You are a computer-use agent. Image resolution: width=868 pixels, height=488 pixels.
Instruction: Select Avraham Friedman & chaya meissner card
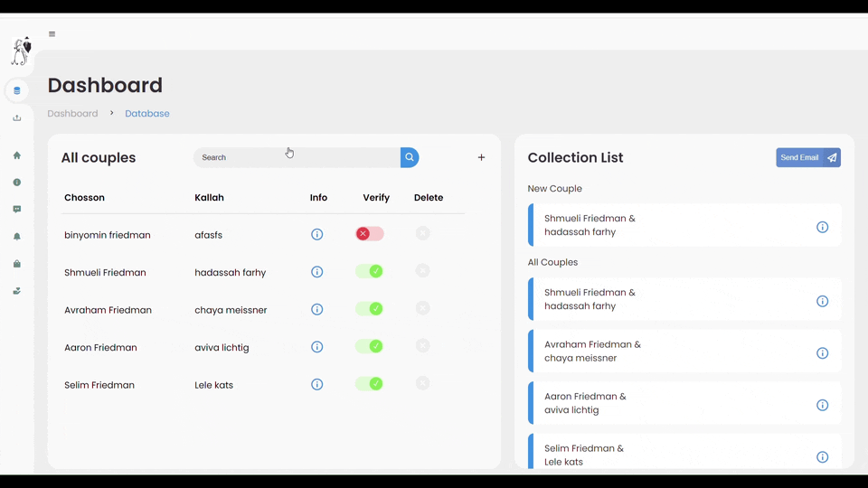click(684, 352)
